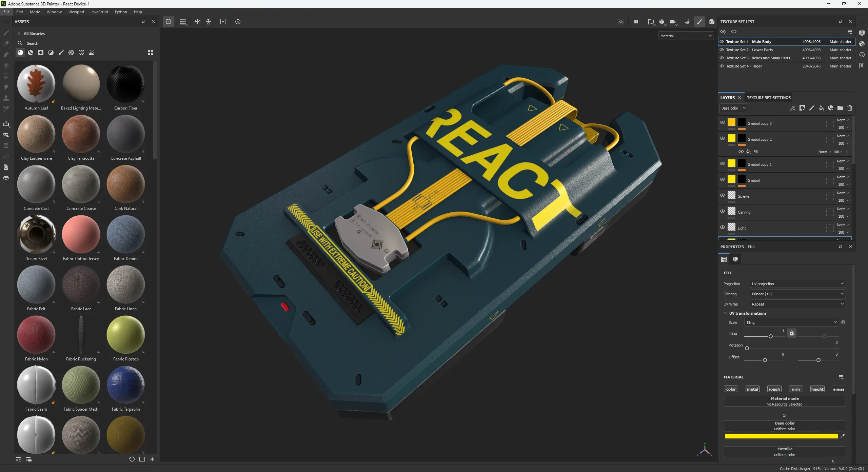
Task: Open blend mode dropdown for Symbol copy 3
Action: click(842, 120)
